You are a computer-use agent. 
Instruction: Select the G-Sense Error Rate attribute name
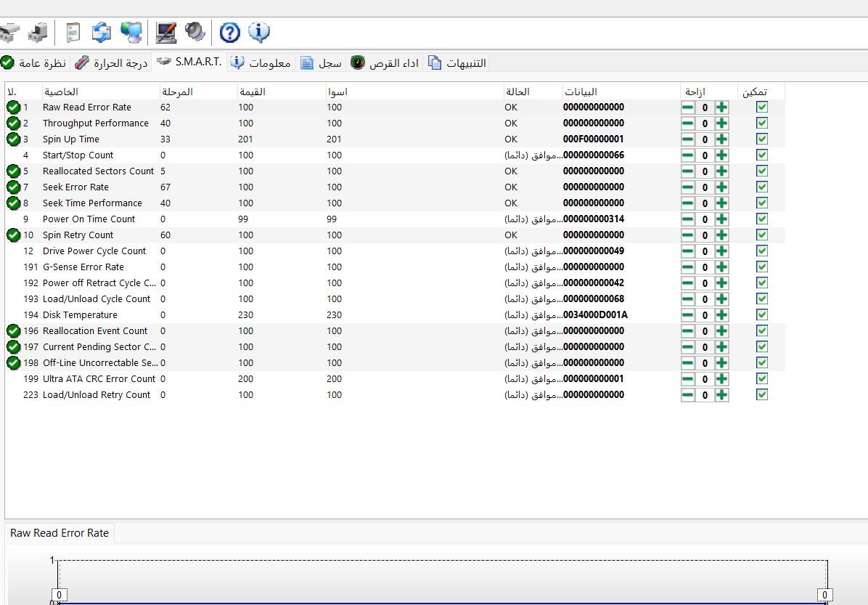coord(83,267)
